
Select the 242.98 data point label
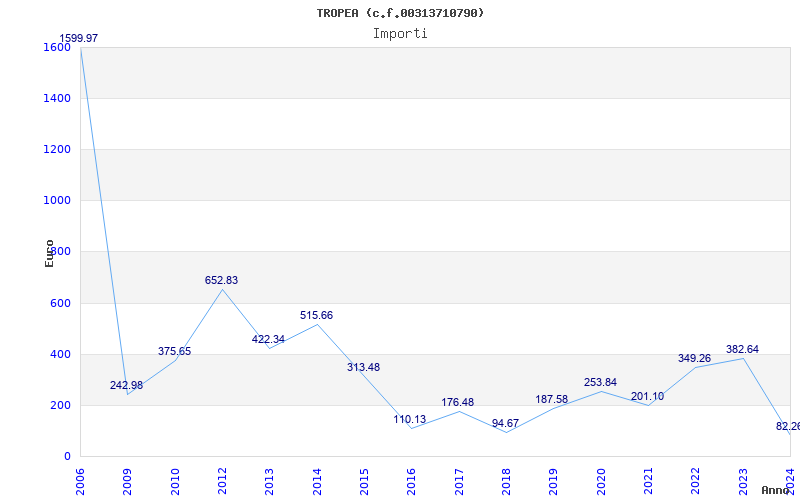(x=127, y=386)
